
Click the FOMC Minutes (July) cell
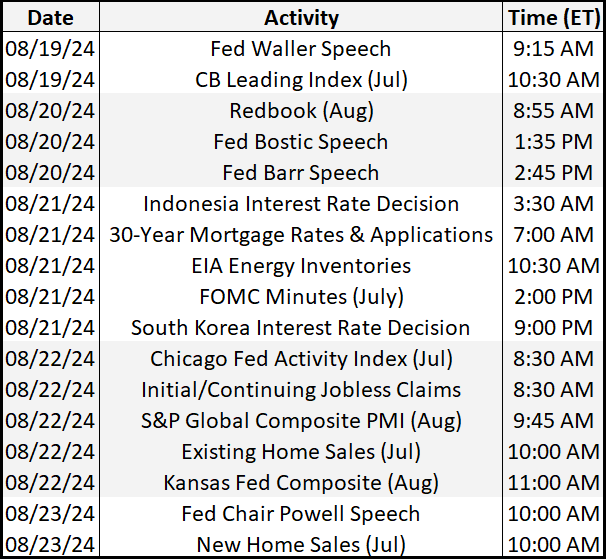[x=301, y=296]
